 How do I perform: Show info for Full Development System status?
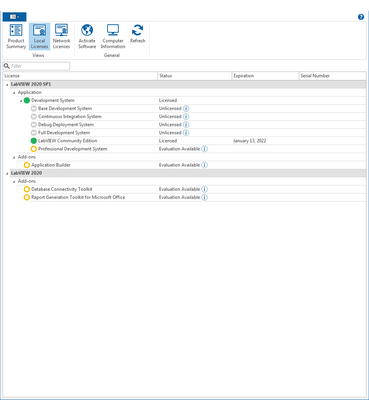pos(186,133)
